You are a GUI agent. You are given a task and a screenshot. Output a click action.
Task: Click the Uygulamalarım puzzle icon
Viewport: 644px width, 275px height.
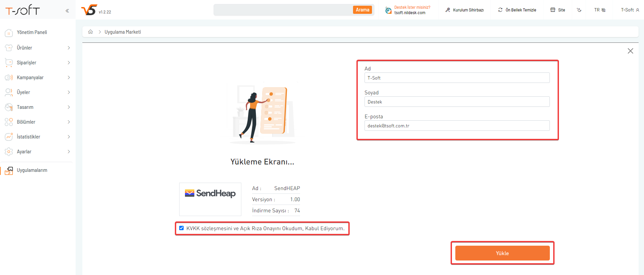click(x=9, y=171)
